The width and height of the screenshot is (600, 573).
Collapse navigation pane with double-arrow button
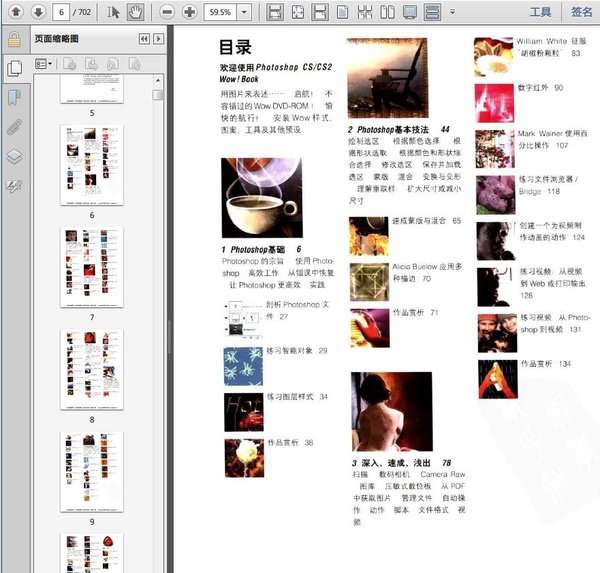144,39
